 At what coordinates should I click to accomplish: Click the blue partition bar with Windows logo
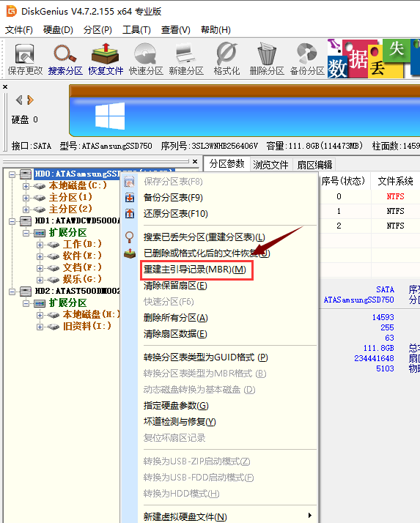pos(244,116)
